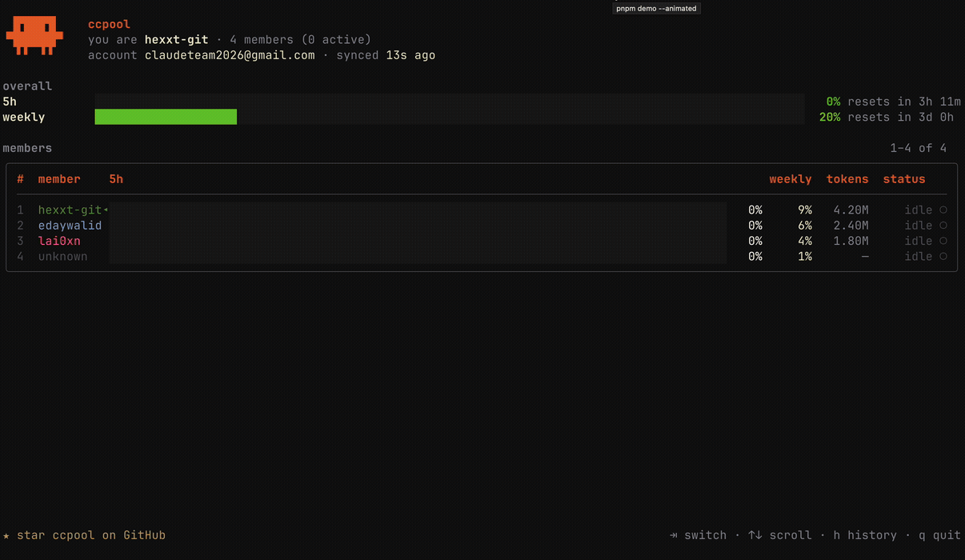This screenshot has width=965, height=560.
Task: Click the 0% overall 5h percentage
Action: pyautogui.click(x=833, y=102)
